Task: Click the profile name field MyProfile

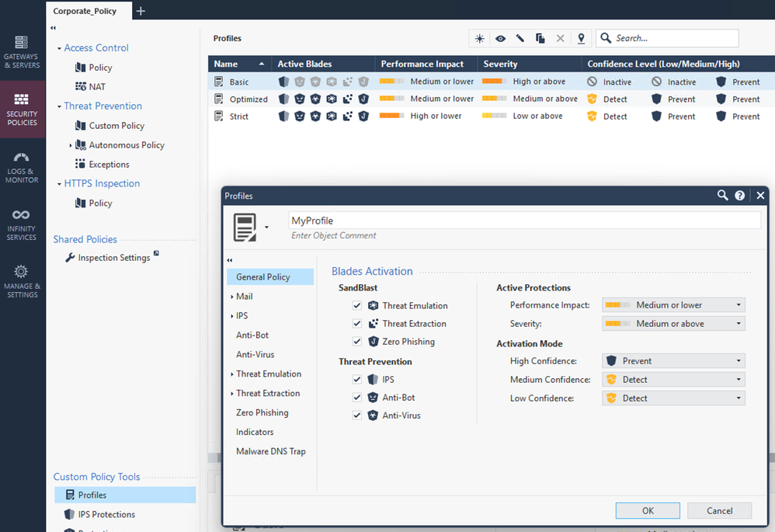Action: (x=524, y=221)
